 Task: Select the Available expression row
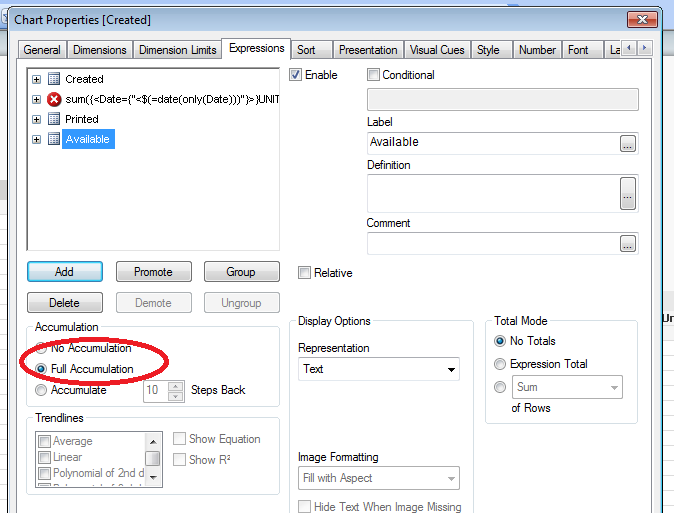[88, 139]
